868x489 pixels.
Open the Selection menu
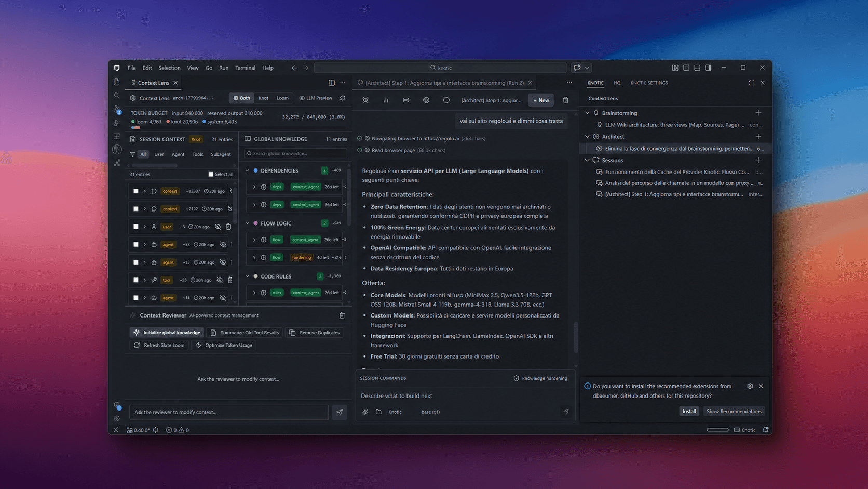pos(169,68)
